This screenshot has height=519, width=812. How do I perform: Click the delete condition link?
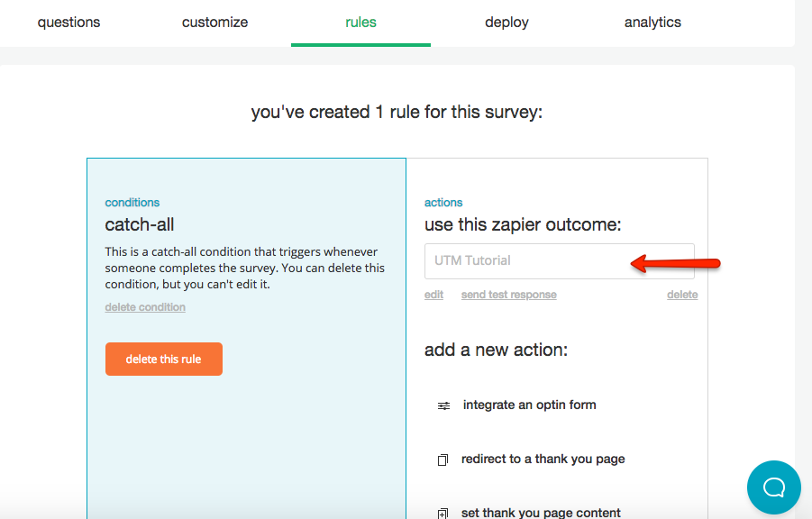tap(145, 307)
